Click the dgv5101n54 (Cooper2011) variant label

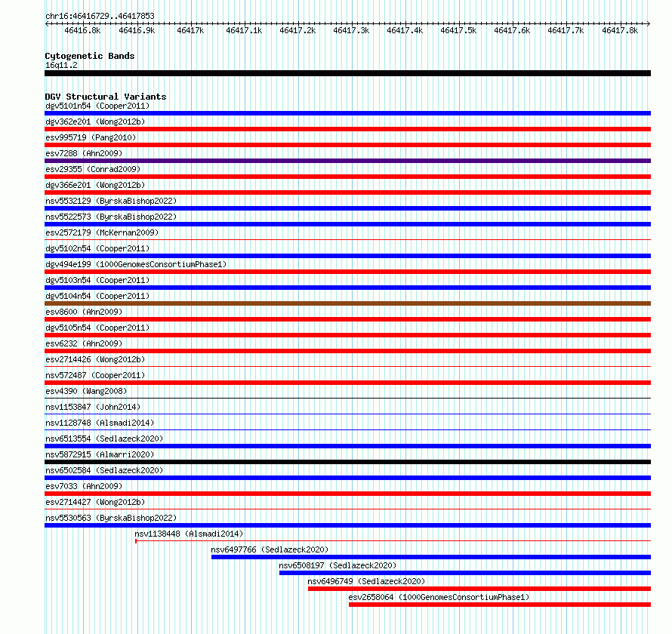97,106
